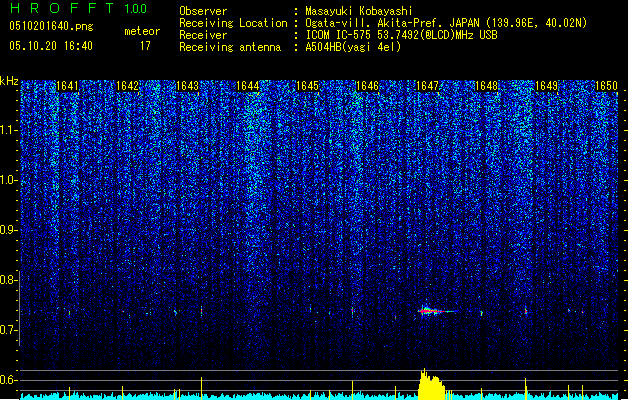Click the 'Receiving antenna' label
The image size is (629, 400).
(x=230, y=47)
